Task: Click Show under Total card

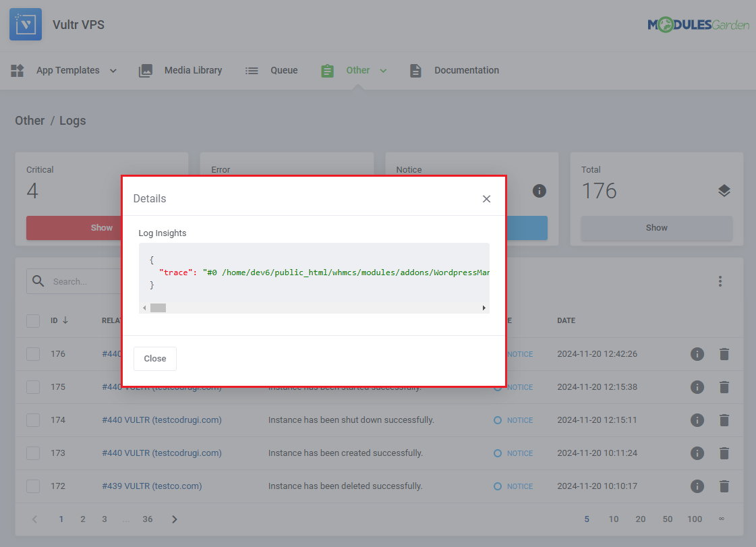Action: pos(657,228)
